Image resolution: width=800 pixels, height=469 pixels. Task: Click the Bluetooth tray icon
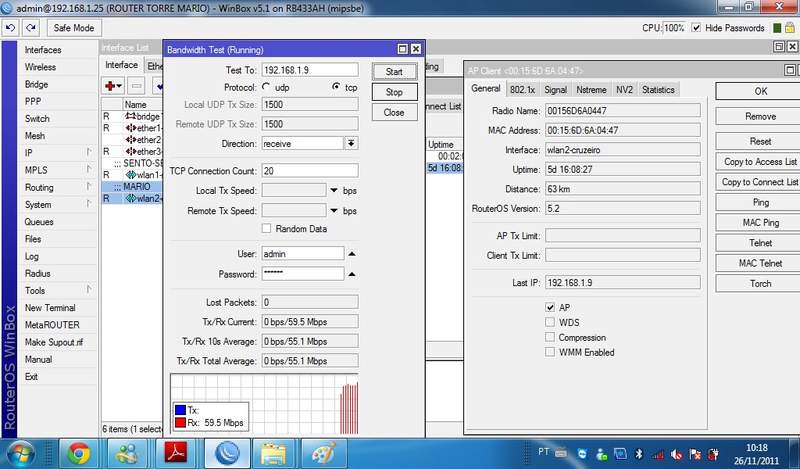[638, 453]
